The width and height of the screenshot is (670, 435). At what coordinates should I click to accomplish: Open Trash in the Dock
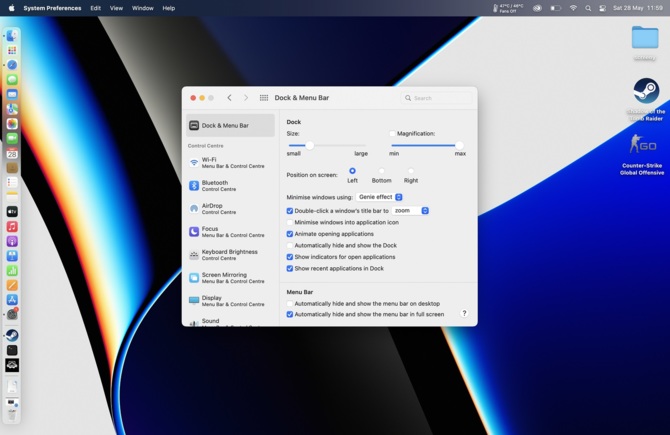pos(12,415)
